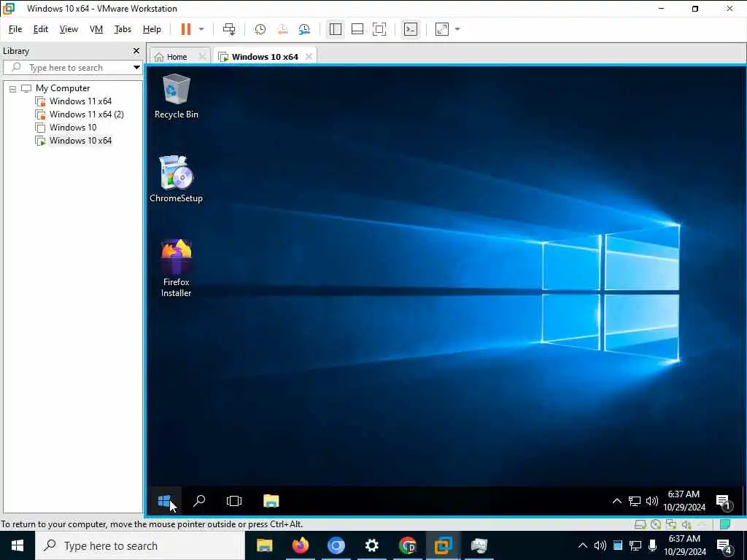This screenshot has height=560, width=747.
Task: Open host Action Center with 4 notifications
Action: tap(724, 547)
